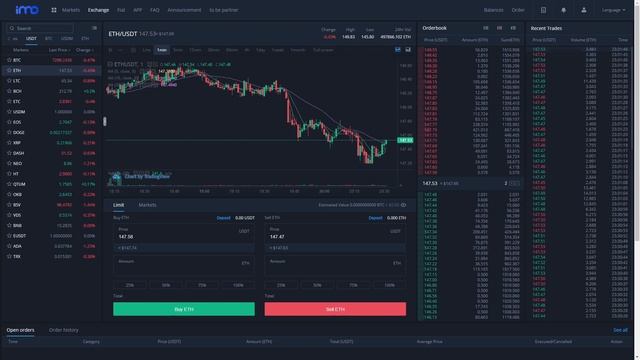The height and width of the screenshot is (360, 640).
Task: Open the grid apps icon beside Markets
Action: (54, 10)
